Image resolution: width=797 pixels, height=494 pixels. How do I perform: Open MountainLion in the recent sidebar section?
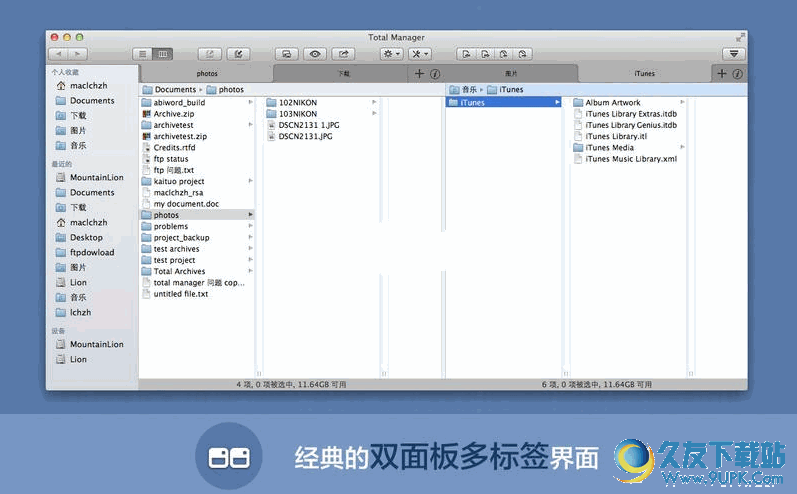point(89,177)
